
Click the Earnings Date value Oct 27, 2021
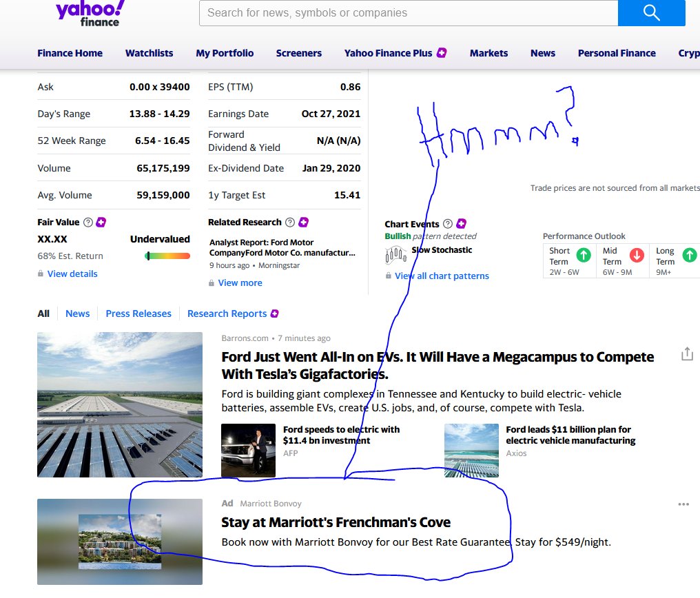pos(331,114)
